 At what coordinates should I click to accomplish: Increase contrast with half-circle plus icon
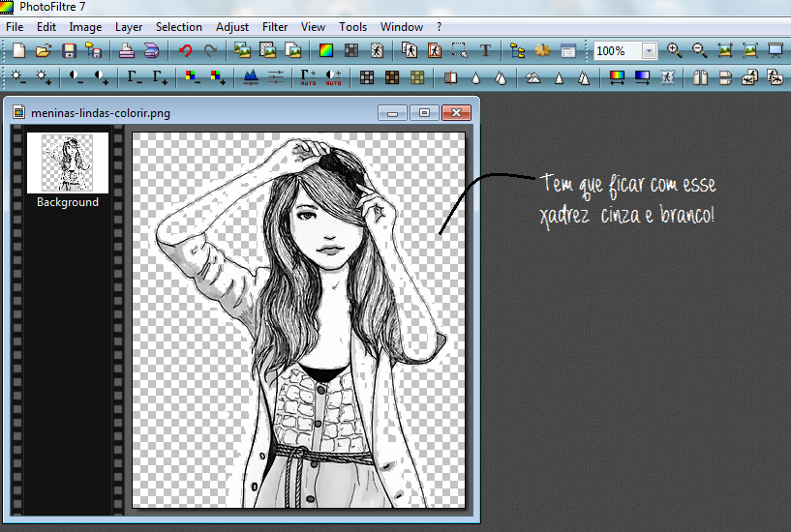point(101,77)
